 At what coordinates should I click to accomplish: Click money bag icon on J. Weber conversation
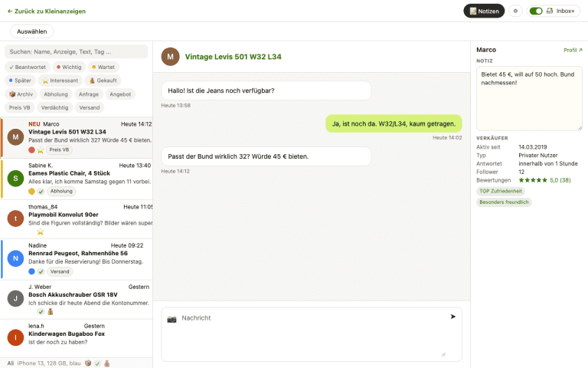point(51,312)
